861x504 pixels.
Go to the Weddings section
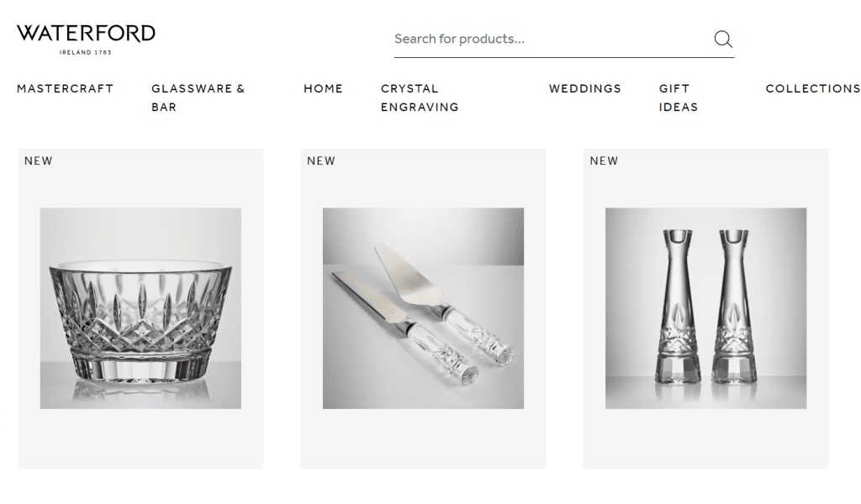pos(585,88)
